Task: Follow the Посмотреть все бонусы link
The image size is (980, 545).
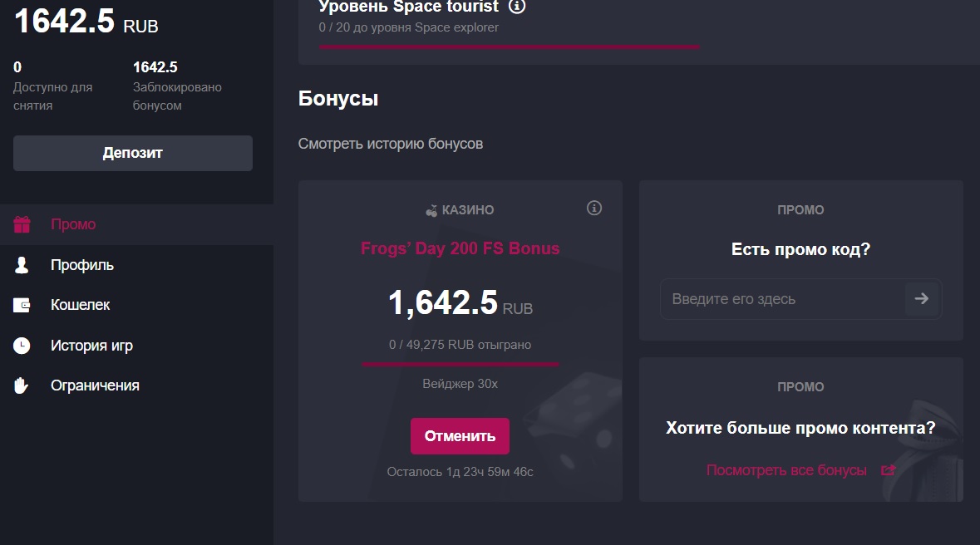Action: pyautogui.click(x=786, y=470)
